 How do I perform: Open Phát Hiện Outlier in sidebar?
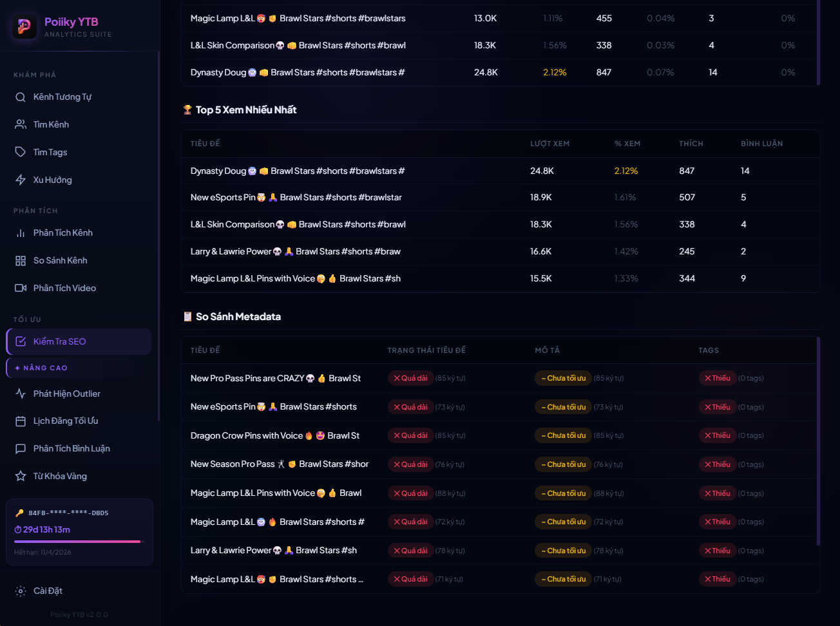[x=66, y=394]
